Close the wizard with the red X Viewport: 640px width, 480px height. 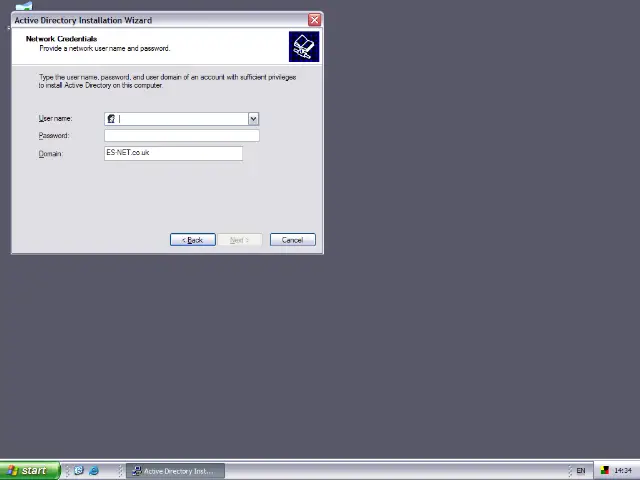[314, 20]
